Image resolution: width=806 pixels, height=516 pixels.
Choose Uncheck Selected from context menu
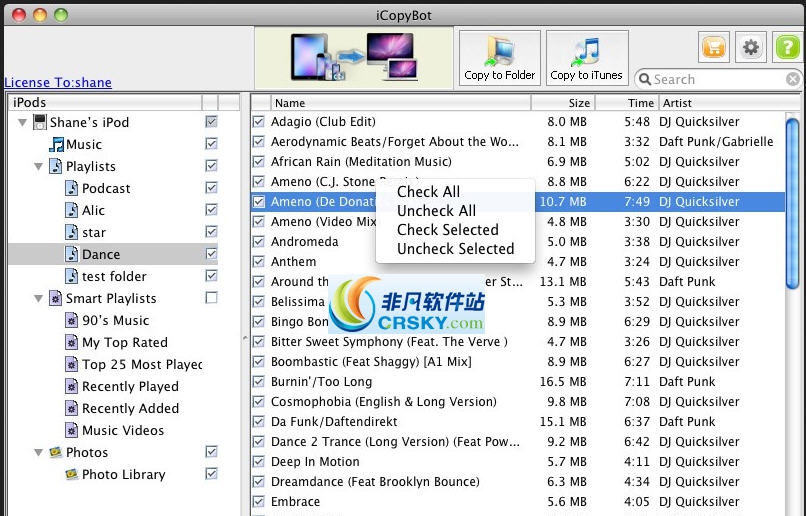click(455, 249)
